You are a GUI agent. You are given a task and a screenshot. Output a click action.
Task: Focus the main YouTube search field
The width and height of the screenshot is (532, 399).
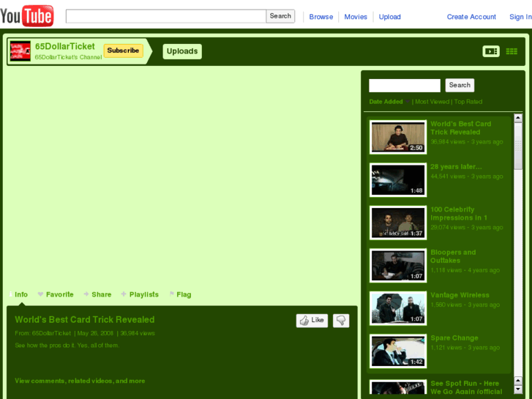point(166,16)
